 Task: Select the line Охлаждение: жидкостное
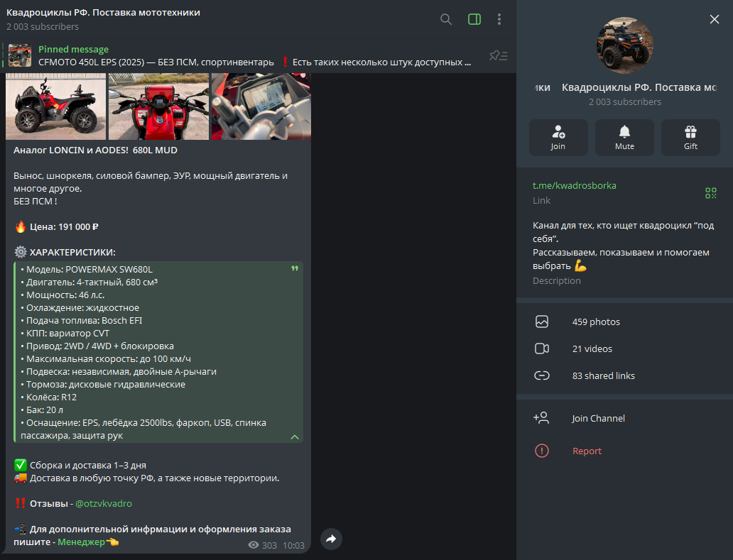pos(80,308)
